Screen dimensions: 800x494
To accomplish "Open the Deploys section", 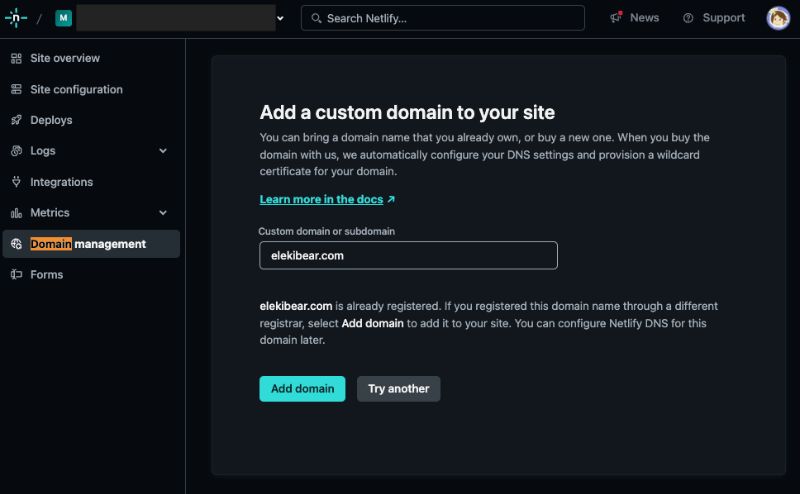I will (51, 120).
